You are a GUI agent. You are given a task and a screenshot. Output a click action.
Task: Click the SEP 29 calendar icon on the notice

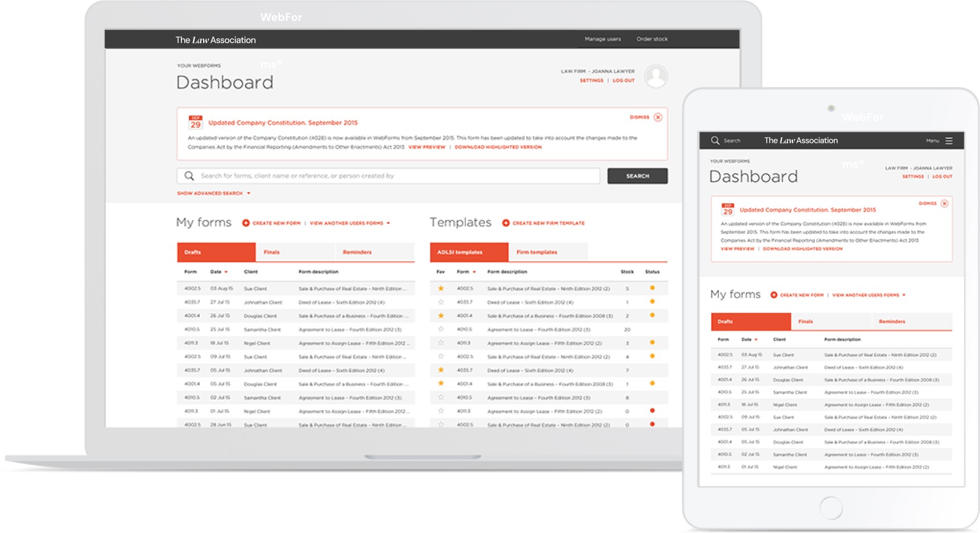[x=196, y=119]
